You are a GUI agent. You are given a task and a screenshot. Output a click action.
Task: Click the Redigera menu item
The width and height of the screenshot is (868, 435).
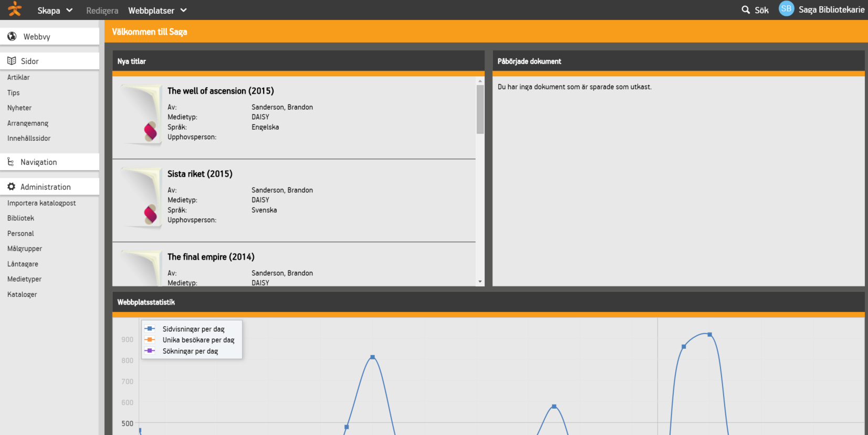point(102,11)
